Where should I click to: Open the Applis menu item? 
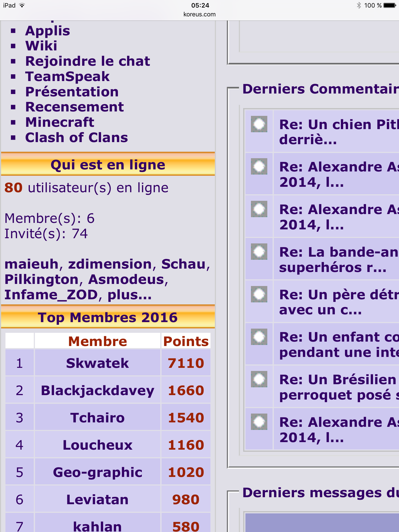click(48, 31)
